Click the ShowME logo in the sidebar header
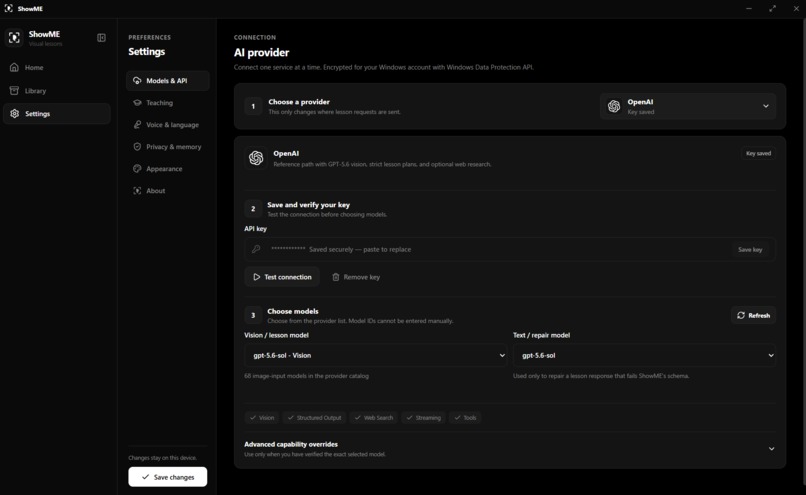The width and height of the screenshot is (806, 495). (14, 38)
